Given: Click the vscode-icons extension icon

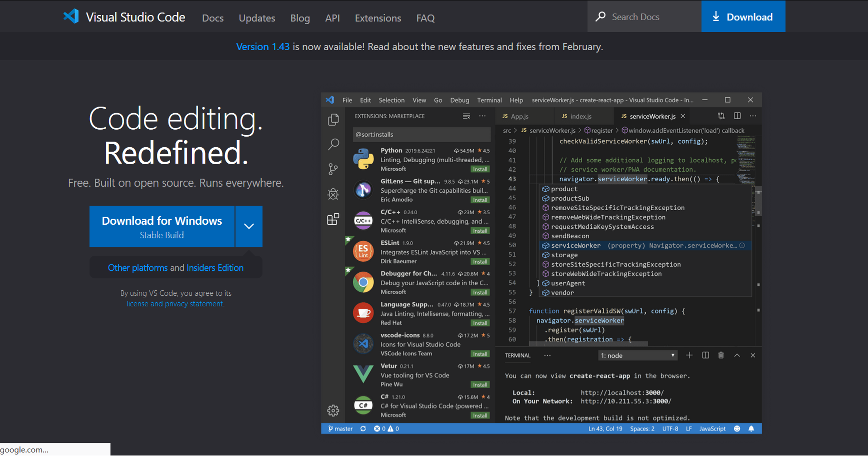Looking at the screenshot, I should point(363,343).
